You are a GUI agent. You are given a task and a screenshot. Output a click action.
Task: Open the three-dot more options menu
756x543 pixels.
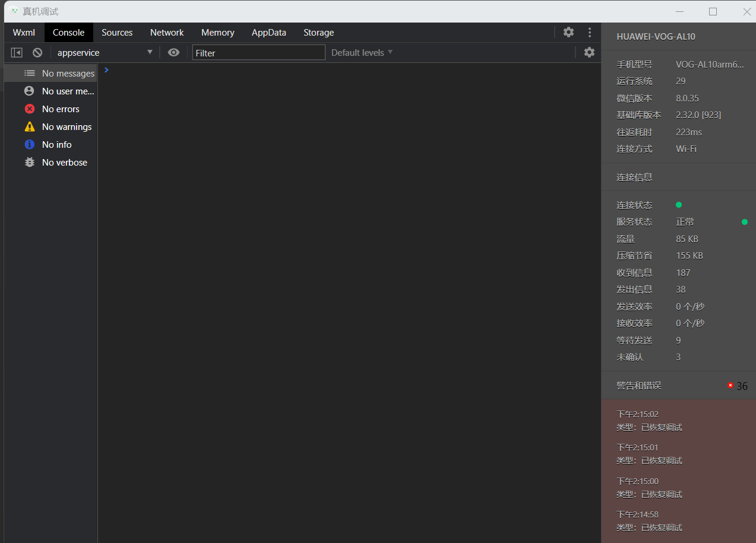pos(590,32)
